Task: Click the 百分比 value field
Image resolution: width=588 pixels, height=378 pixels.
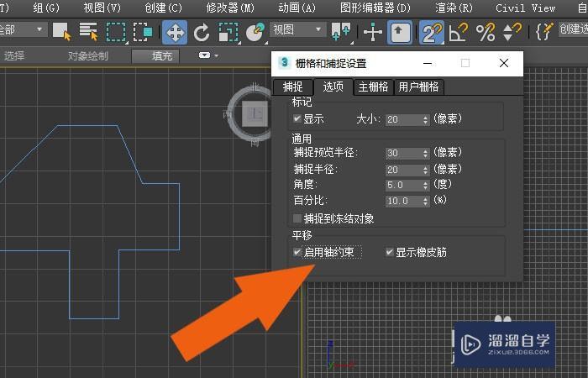Action: (403, 201)
